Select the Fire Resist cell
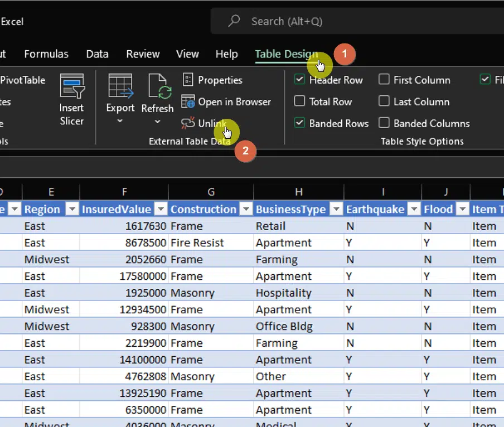This screenshot has width=504, height=427. tap(211, 243)
